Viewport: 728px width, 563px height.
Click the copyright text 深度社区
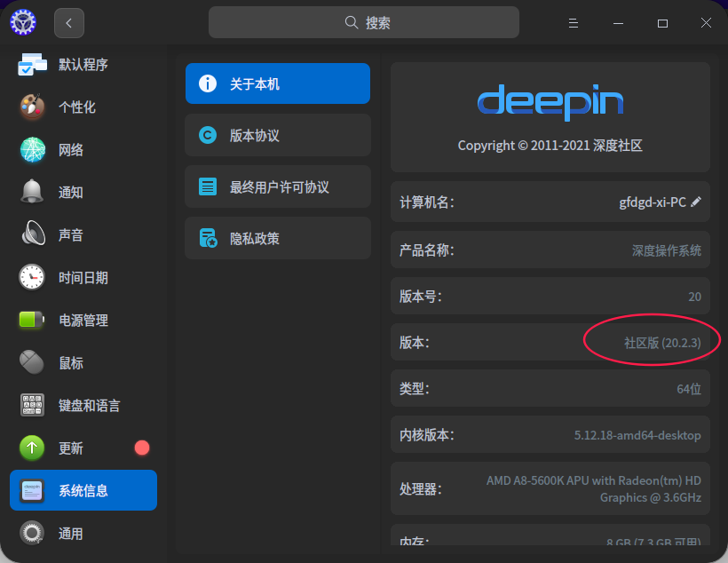point(618,146)
